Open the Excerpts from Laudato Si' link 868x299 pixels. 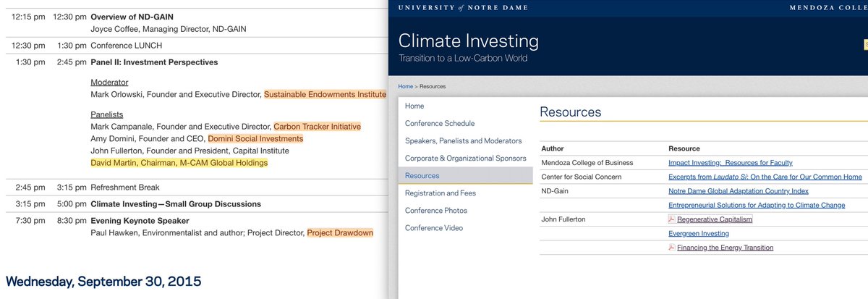[765, 177]
